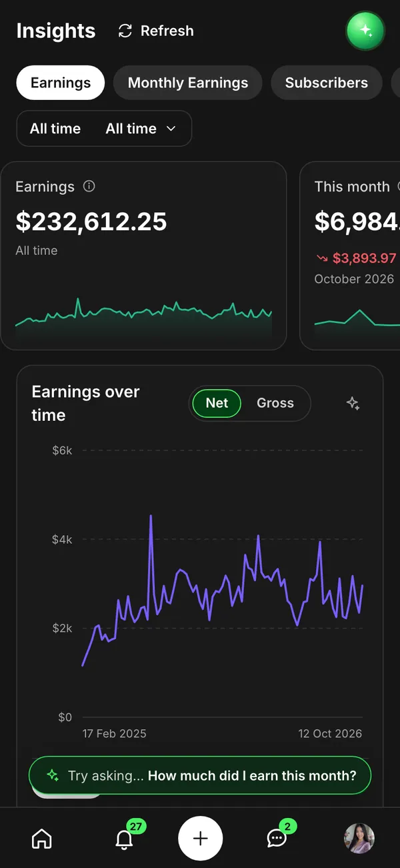Open the Earnings all time card
The width and height of the screenshot is (400, 868).
143,256
